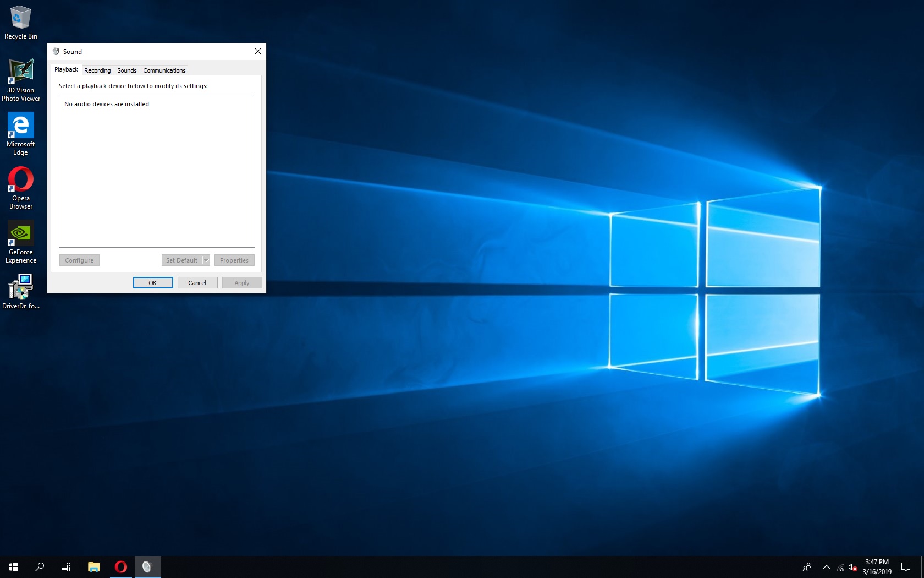Switch to the Recording tab
924x578 pixels.
pyautogui.click(x=97, y=70)
